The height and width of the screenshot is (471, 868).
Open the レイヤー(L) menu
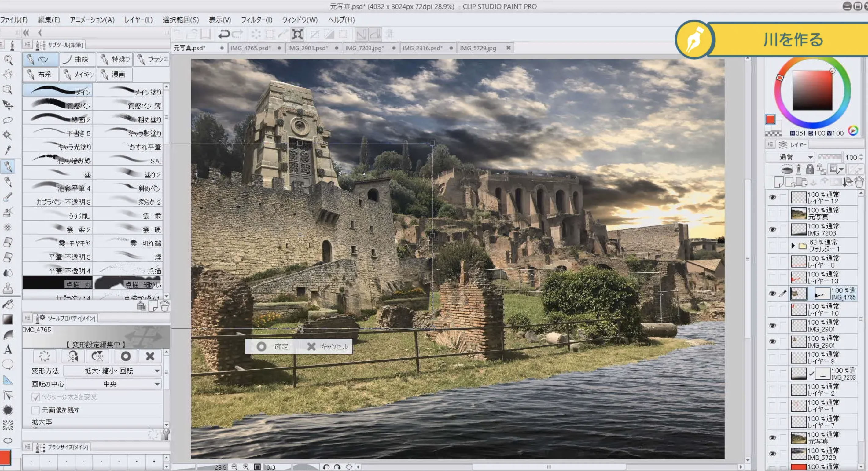138,20
